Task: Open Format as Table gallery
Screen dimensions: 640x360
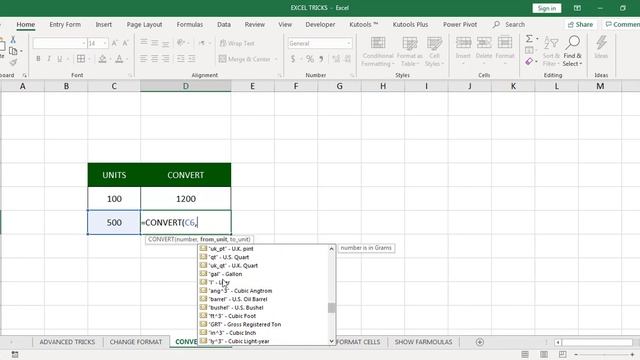Action: (409, 51)
